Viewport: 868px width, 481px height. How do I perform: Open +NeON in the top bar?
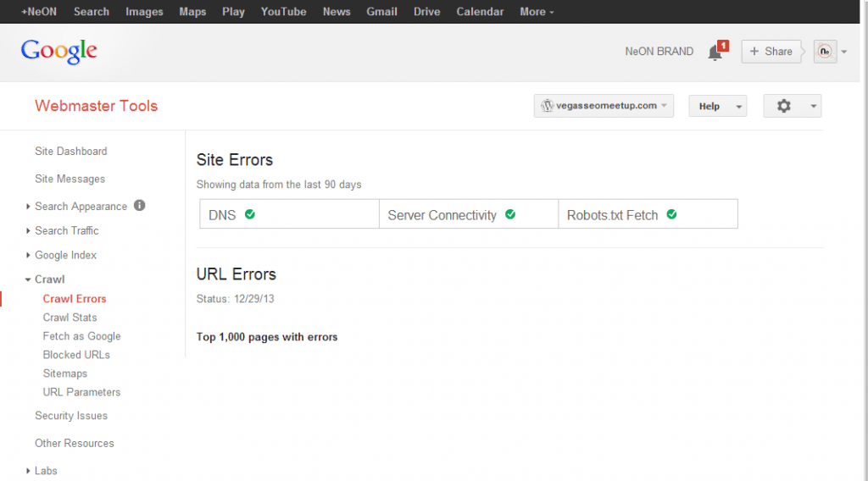coord(39,12)
